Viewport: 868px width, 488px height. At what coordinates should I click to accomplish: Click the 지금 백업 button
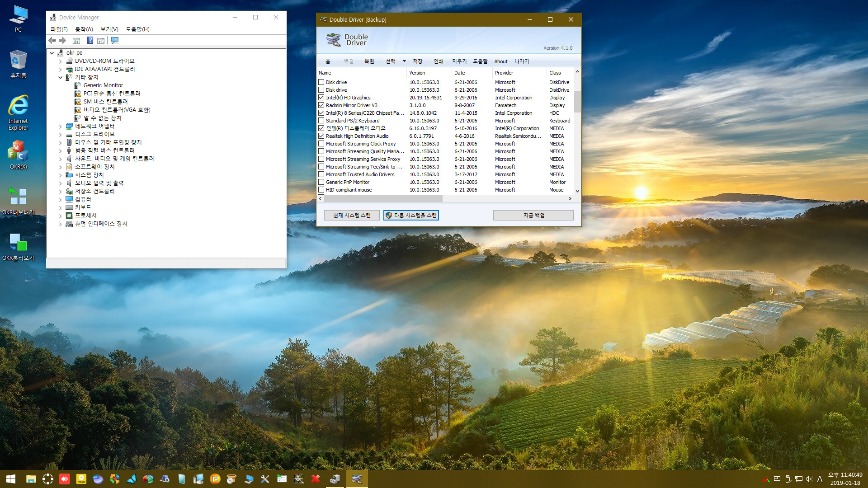[533, 216]
